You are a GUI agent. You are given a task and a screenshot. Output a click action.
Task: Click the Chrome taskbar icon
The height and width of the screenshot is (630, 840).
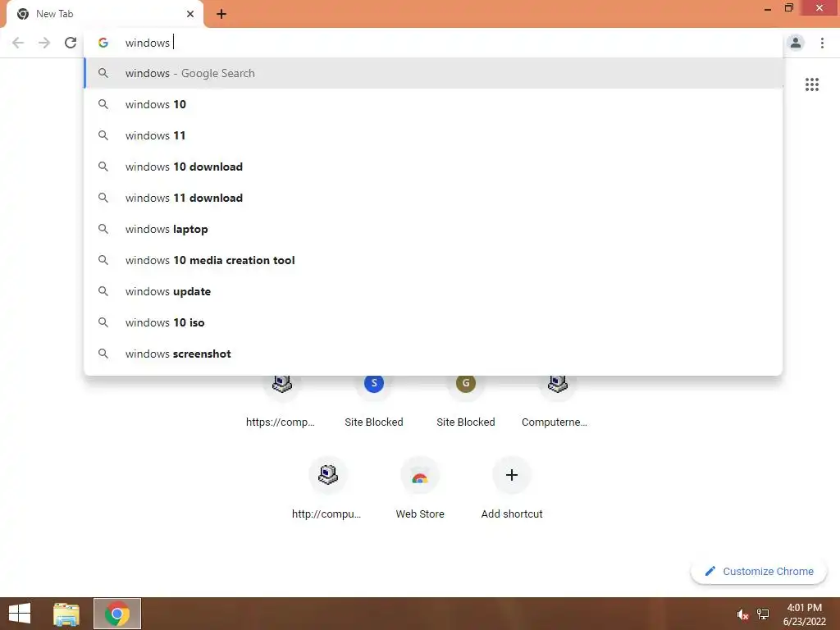click(116, 614)
